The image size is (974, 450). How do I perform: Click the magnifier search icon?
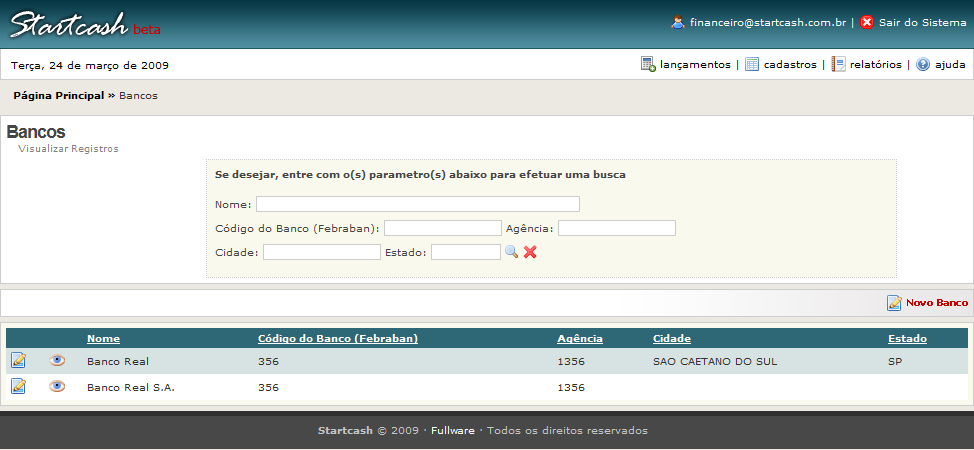(511, 252)
